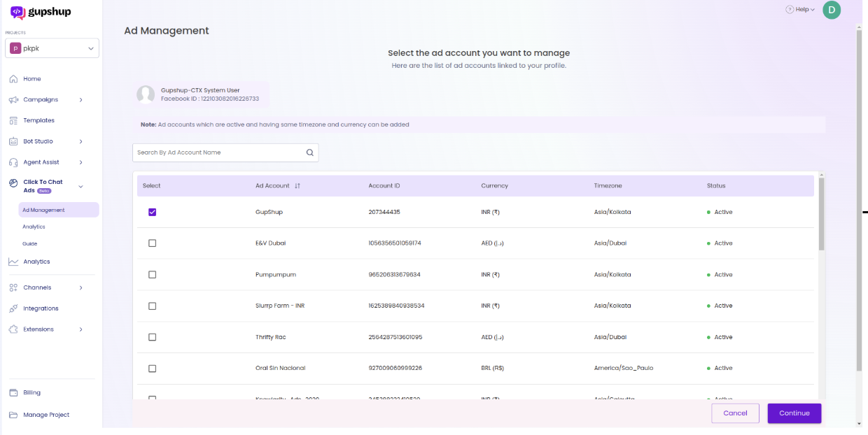868x435 pixels.
Task: Click the table's vertical scrollbar thumb
Action: point(821,214)
